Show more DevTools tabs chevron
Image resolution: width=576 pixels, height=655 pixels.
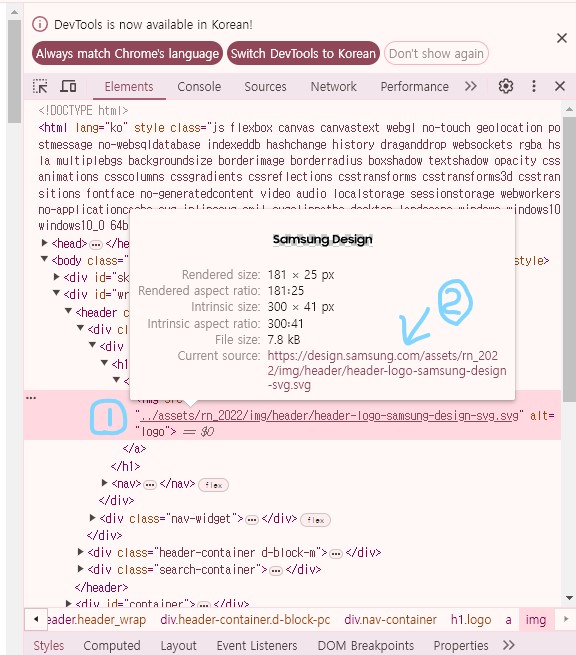471,86
